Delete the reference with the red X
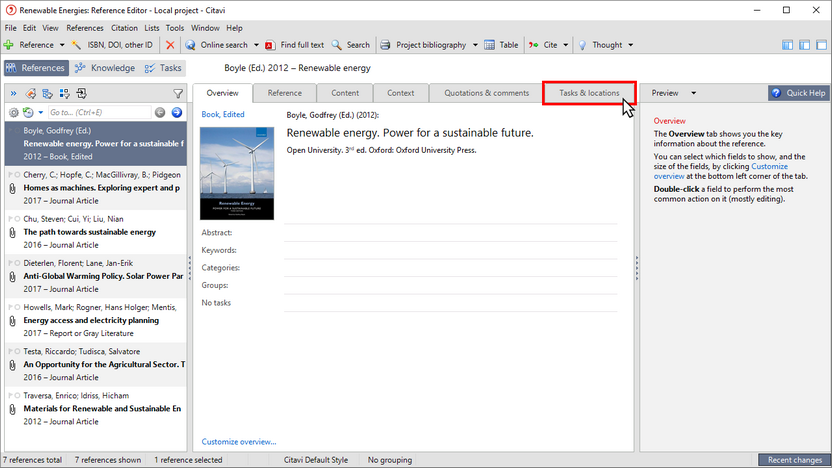This screenshot has height=468, width=832. [x=170, y=45]
